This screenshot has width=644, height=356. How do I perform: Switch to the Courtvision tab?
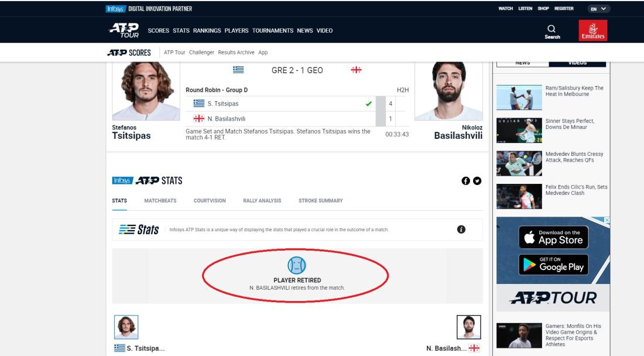pyautogui.click(x=210, y=201)
